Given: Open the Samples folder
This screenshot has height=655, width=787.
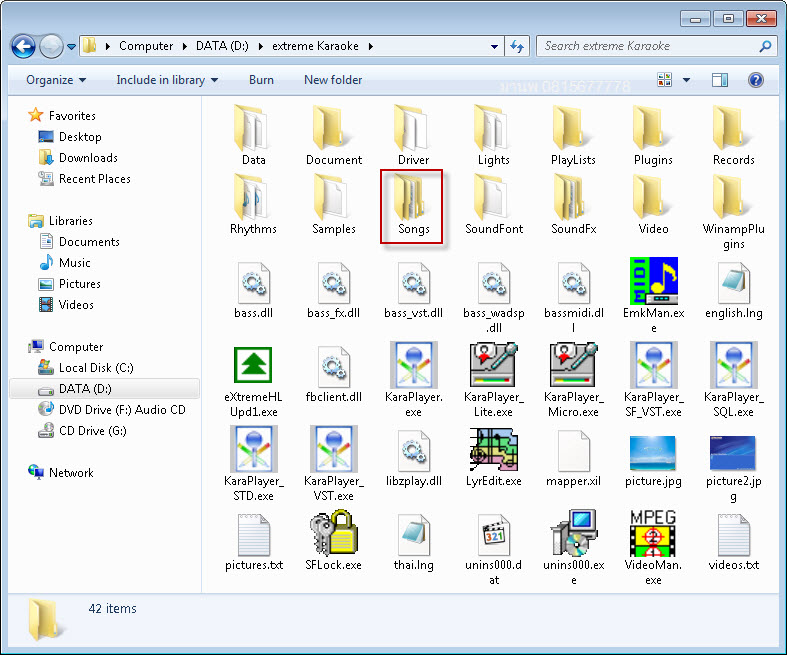Looking at the screenshot, I should (x=334, y=204).
